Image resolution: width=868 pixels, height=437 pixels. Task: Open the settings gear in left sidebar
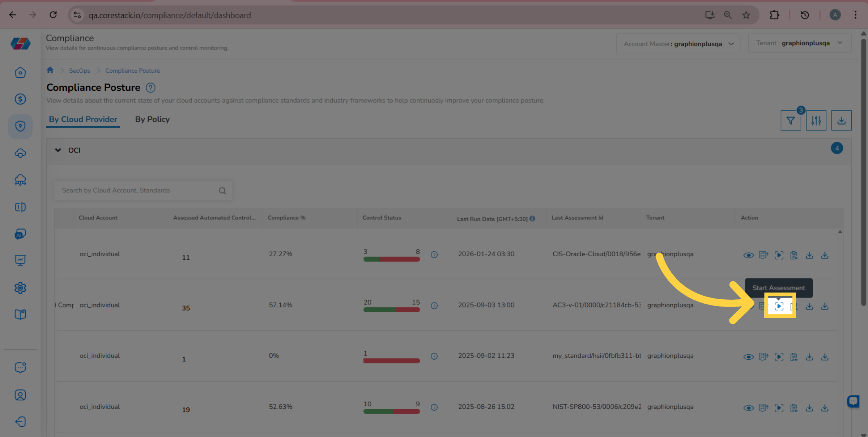(20, 288)
